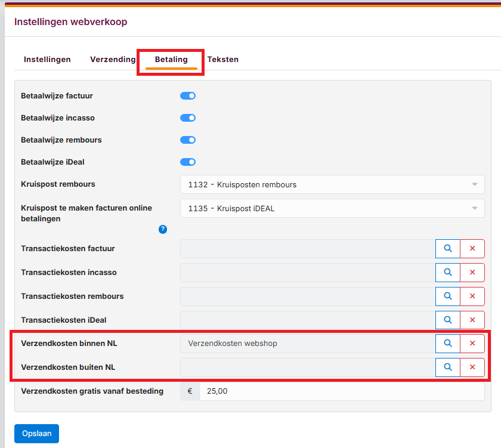This screenshot has width=501, height=448.
Task: Click the gratis vanaf besteding amount field
Action: click(x=341, y=391)
